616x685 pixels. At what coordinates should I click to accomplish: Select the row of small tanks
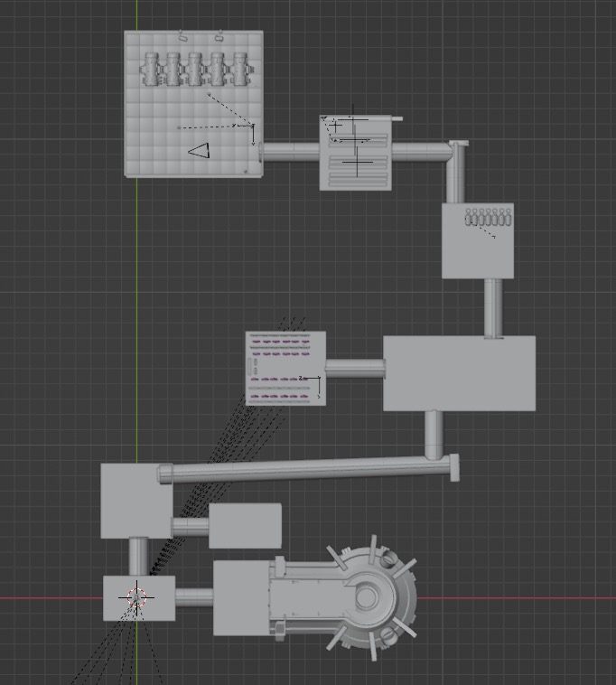point(488,217)
